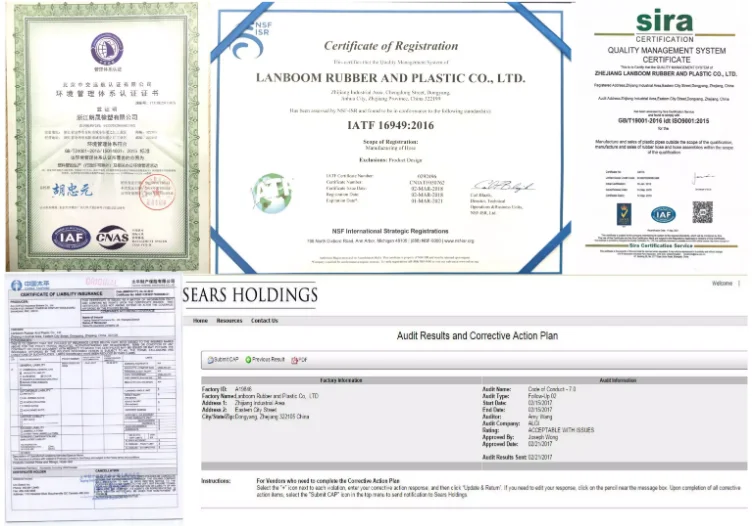Image resolution: width=753 pixels, height=526 pixels.
Task: Click the PDF export icon
Action: tap(294, 360)
